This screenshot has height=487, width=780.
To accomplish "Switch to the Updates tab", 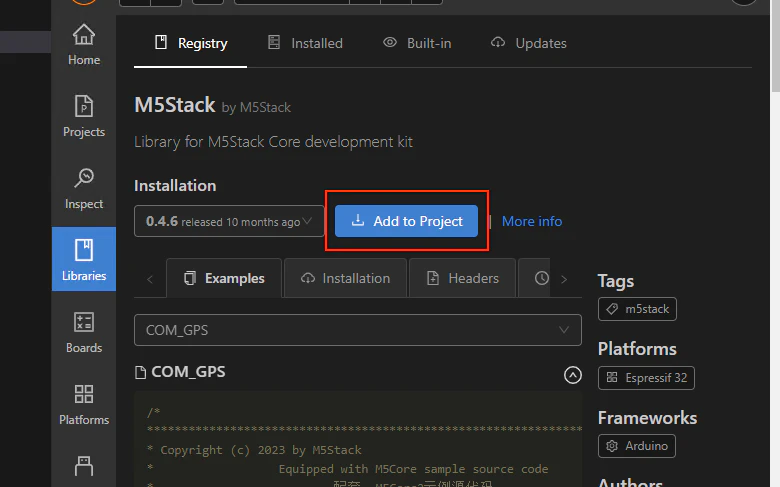I will click(x=528, y=43).
